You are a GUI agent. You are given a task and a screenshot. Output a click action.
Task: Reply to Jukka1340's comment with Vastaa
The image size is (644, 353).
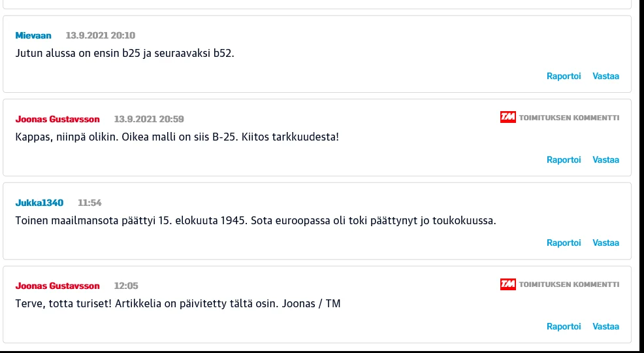(x=605, y=243)
